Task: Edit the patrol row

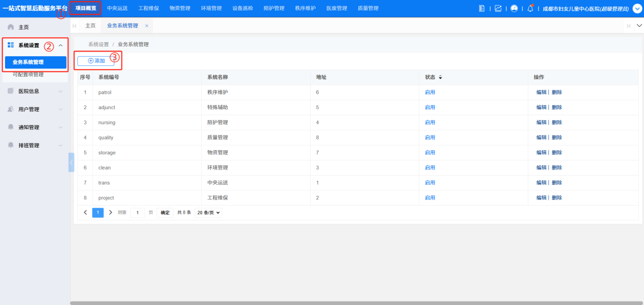Action: tap(541, 92)
